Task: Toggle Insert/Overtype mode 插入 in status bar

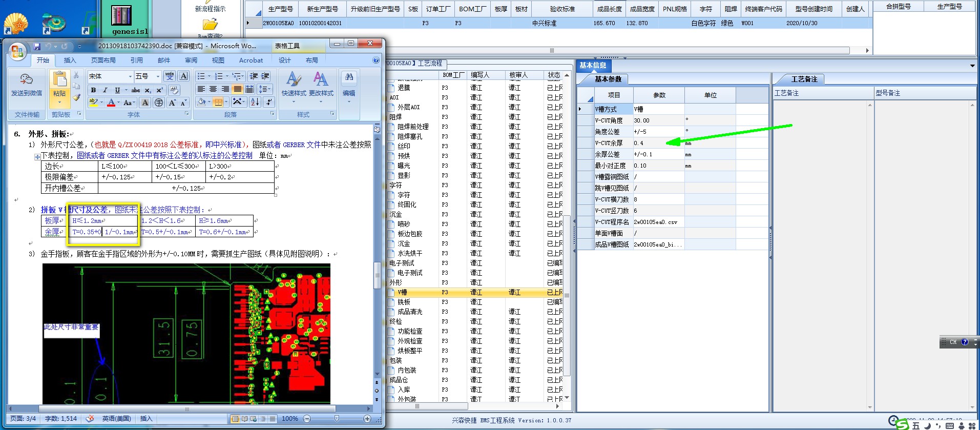Action: click(x=147, y=419)
